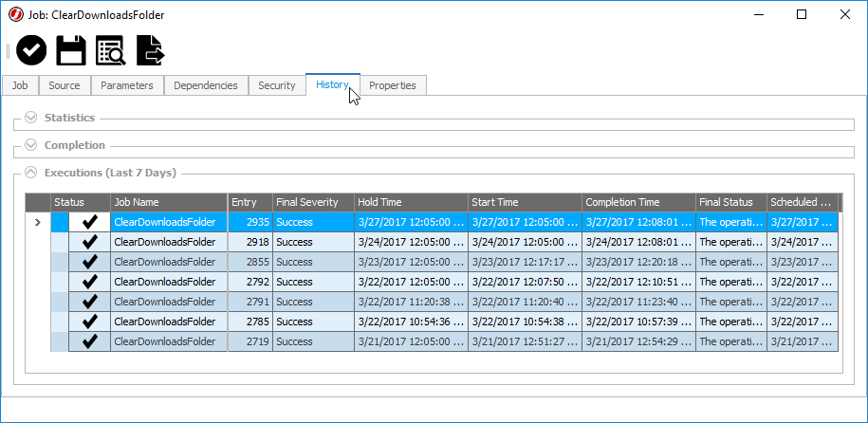The height and width of the screenshot is (423, 868).
Task: Open the Parameters tab
Action: click(127, 85)
